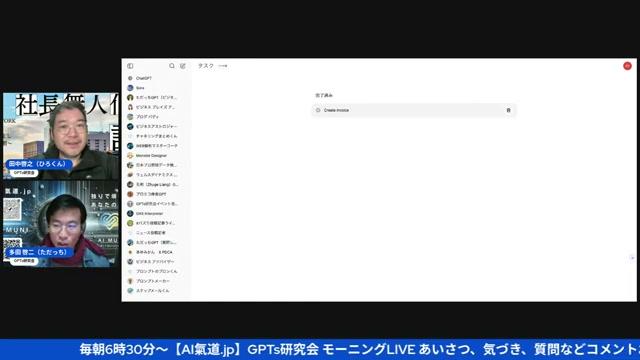Screen dimensions: 640x360
Task: Click the 田中啓之 (ひろくん) webcam feed
Action: point(61,136)
